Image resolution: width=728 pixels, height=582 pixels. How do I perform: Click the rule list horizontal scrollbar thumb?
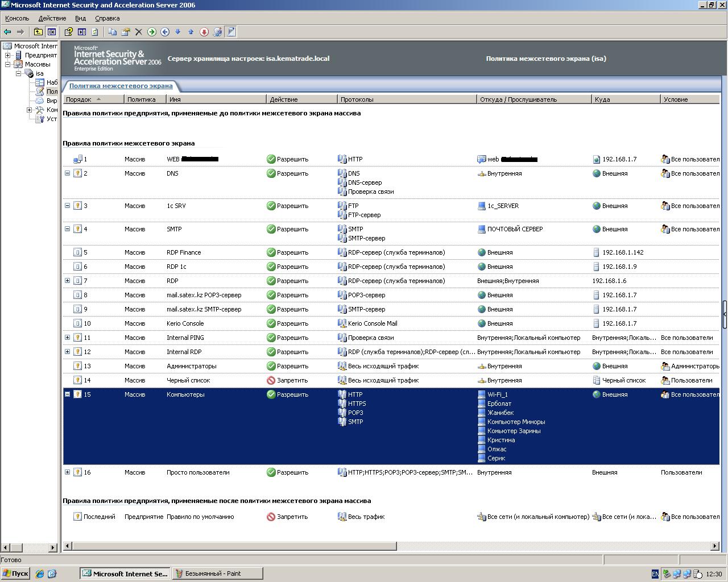(x=234, y=546)
